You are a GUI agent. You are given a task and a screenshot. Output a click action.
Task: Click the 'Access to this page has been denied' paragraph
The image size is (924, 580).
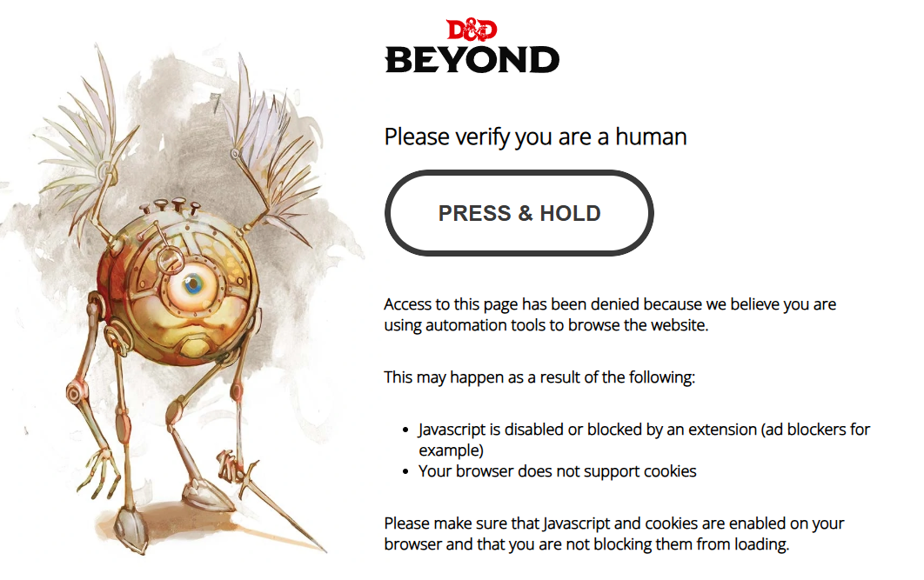tap(610, 315)
